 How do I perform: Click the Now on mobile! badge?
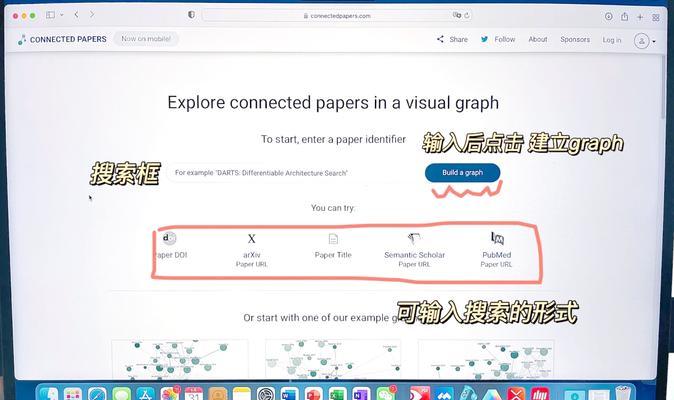click(146, 39)
